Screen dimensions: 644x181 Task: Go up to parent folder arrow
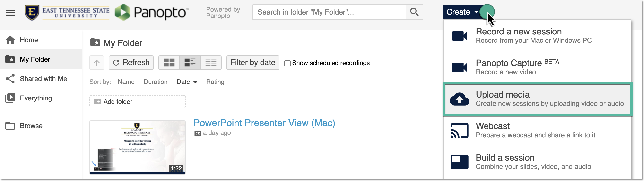(97, 62)
